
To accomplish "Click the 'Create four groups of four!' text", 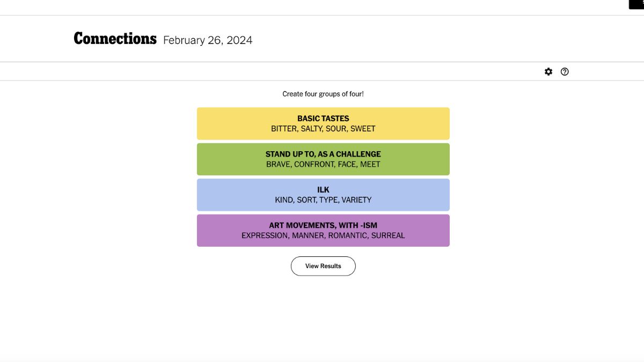I will pos(323,94).
